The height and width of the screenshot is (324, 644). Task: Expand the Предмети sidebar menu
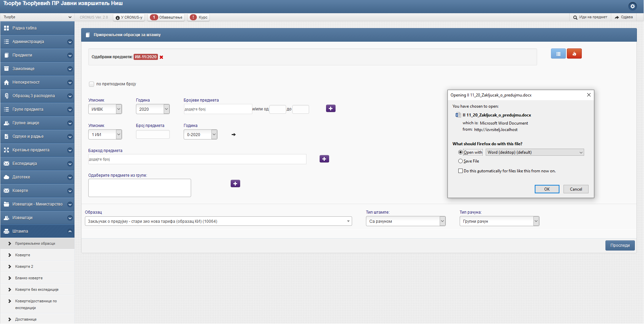[37, 55]
